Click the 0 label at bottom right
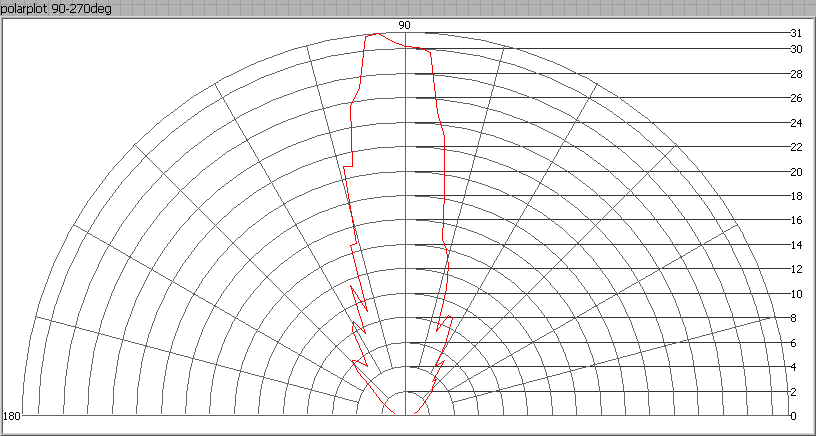Screen dimensions: 816x436 point(793,416)
